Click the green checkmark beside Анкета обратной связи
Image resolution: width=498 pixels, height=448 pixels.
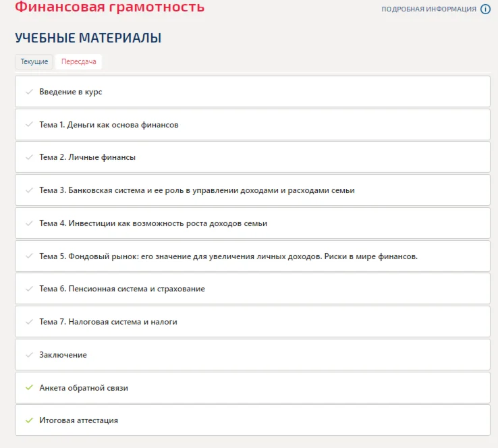tap(29, 387)
